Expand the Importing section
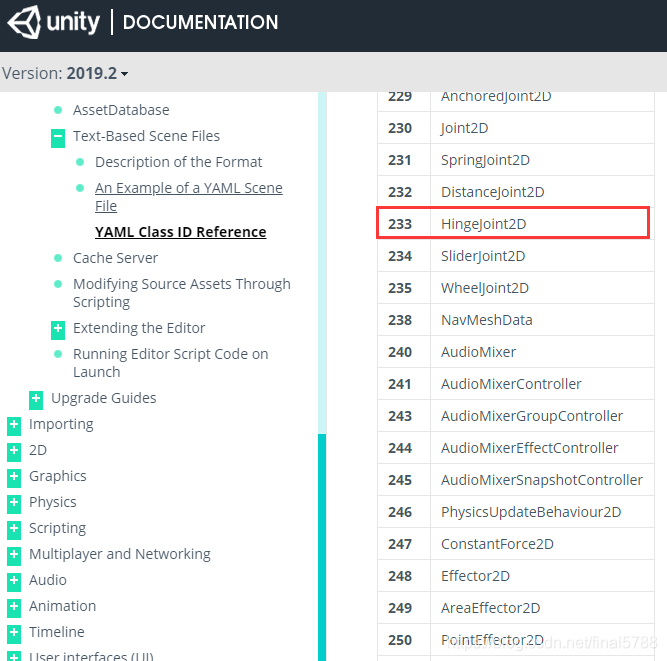This screenshot has height=661, width=667. click(x=14, y=426)
